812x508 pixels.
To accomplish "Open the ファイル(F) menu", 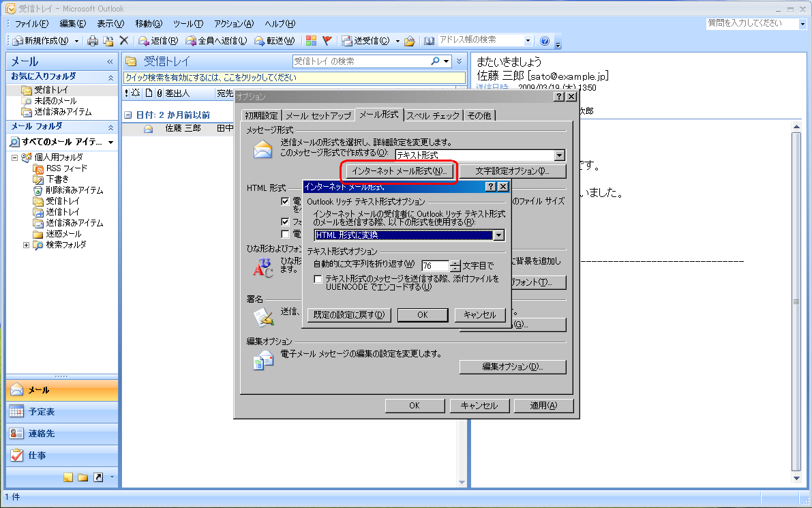I will [x=31, y=23].
